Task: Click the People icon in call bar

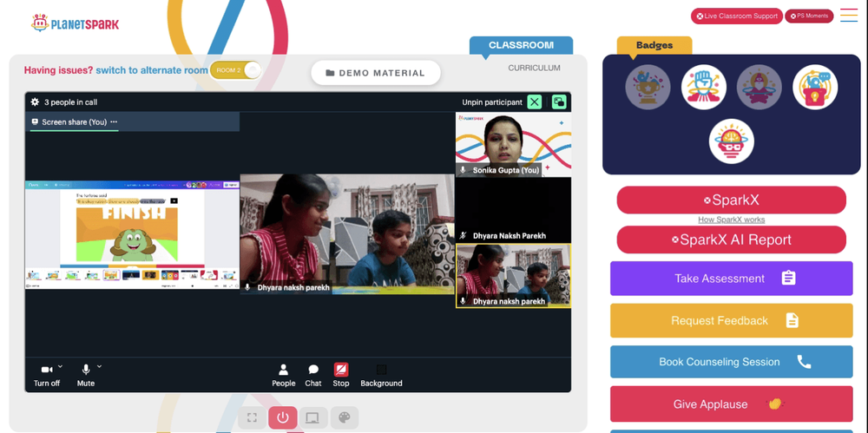Action: coord(284,370)
